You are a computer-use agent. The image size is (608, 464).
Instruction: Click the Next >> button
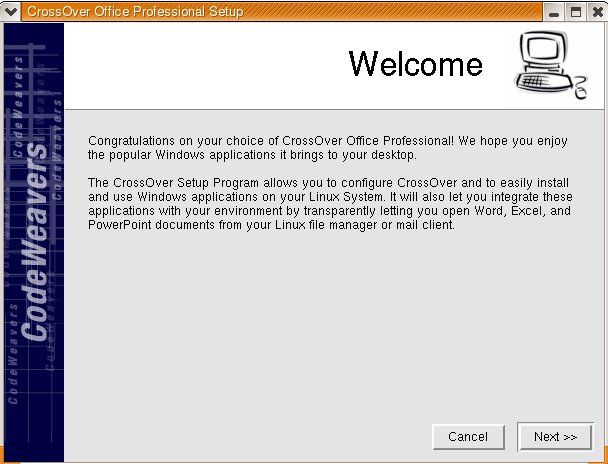click(555, 437)
